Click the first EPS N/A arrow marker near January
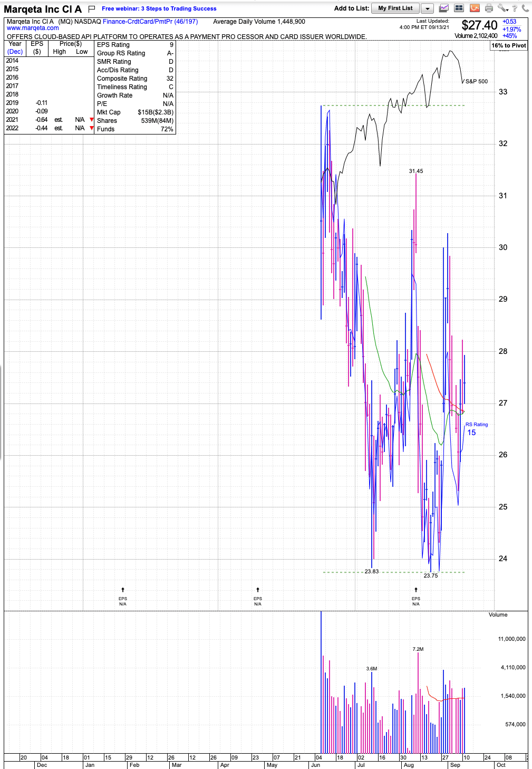 point(123,590)
